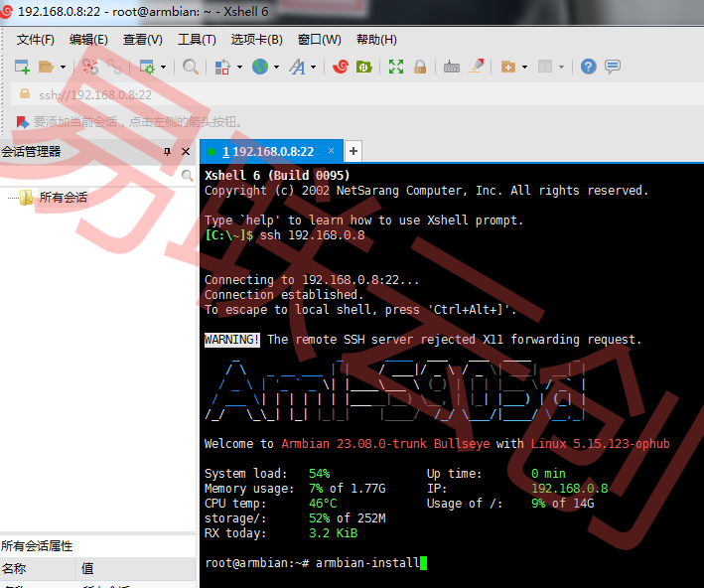704x588 pixels.
Task: Click the red bookmark add-session arrow icon
Action: (22, 122)
